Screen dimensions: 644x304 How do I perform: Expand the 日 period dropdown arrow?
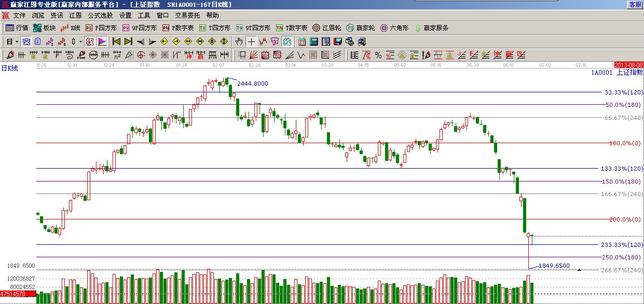coord(17,42)
